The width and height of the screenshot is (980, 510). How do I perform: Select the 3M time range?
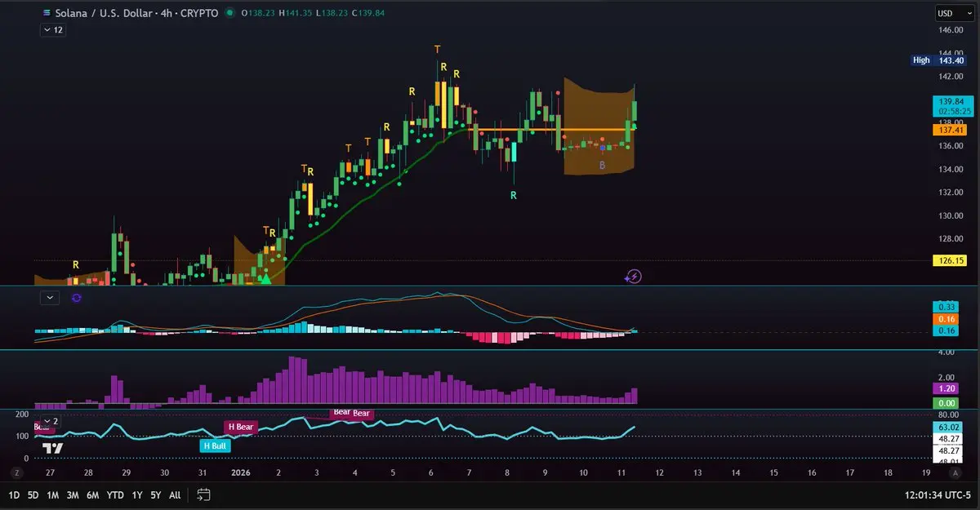tap(73, 494)
